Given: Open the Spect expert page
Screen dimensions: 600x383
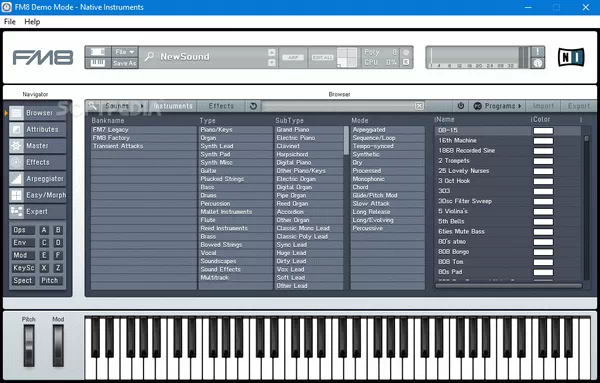Looking at the screenshot, I should point(23,280).
